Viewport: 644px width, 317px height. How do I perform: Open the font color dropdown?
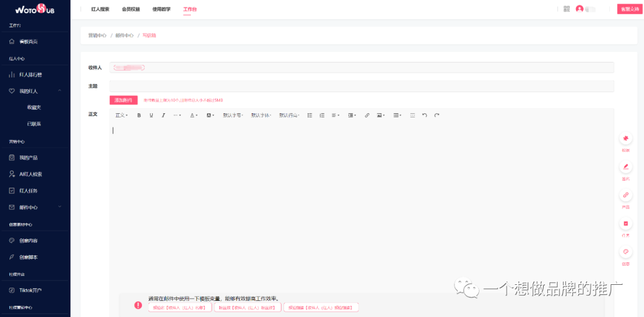pos(194,116)
